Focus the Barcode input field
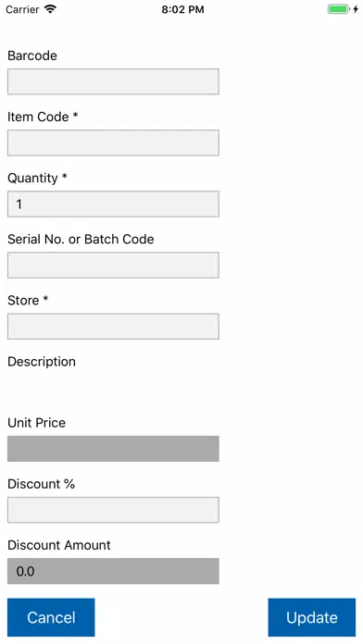The image size is (363, 644). click(x=113, y=81)
